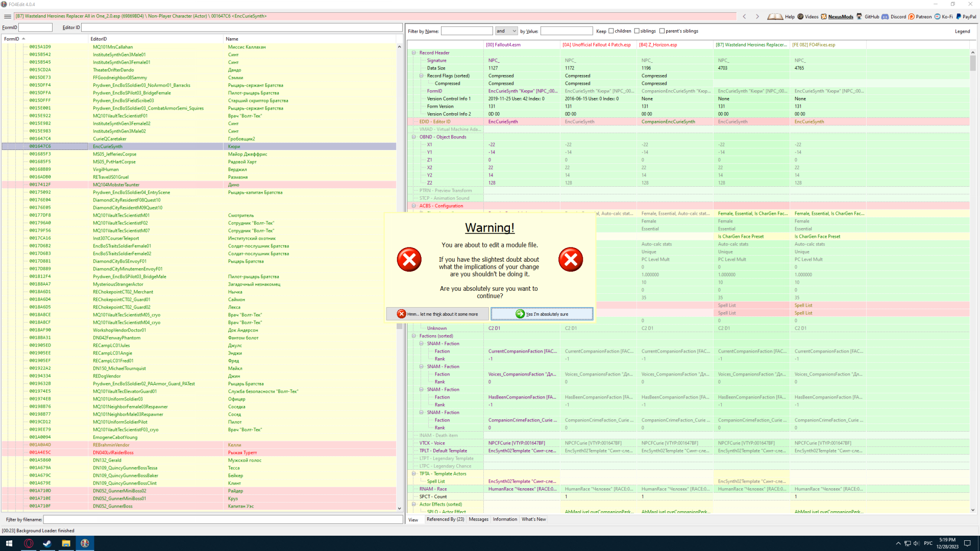Screen dimensions: 980x551
Task: Open the Messages tab
Action: point(478,519)
